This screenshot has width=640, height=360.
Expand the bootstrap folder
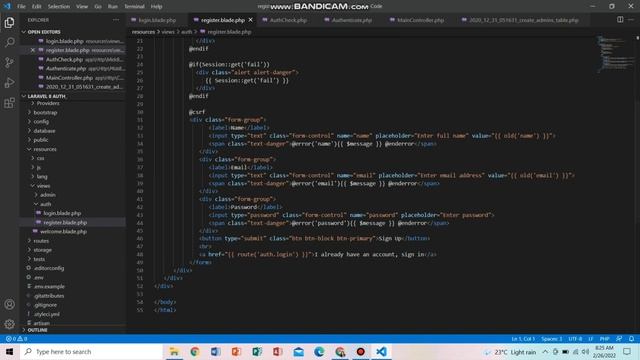click(x=45, y=112)
